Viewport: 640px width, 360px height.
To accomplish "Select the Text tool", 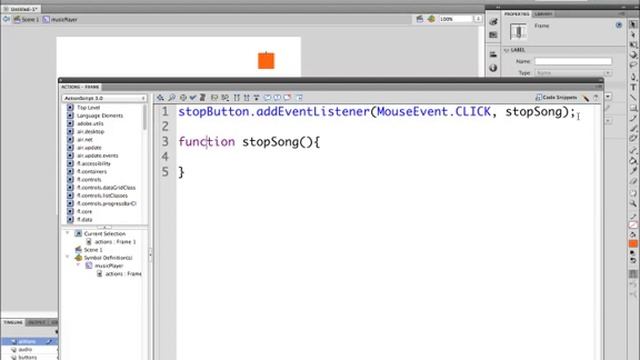I will pos(633,87).
